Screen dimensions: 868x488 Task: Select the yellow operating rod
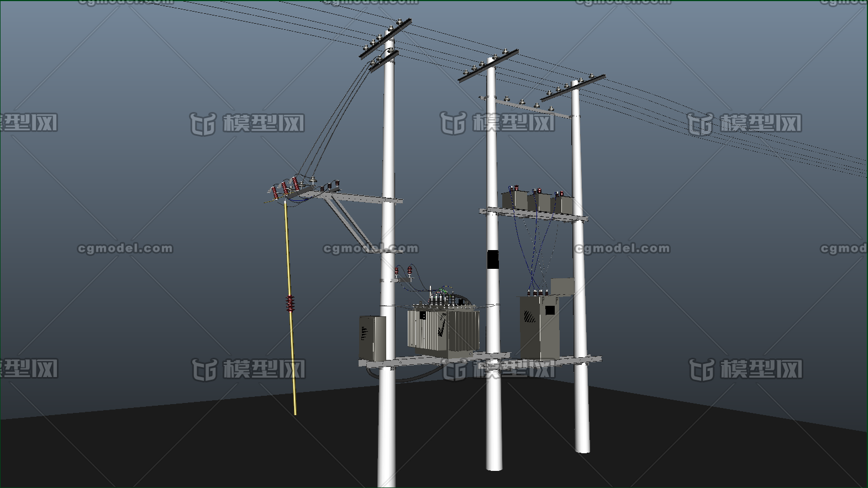click(x=290, y=308)
